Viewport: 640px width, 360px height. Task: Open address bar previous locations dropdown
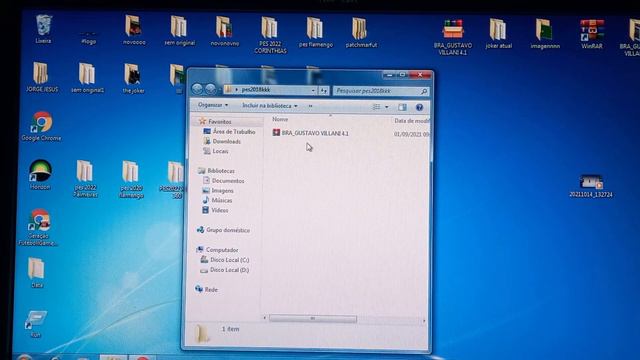pos(313,90)
